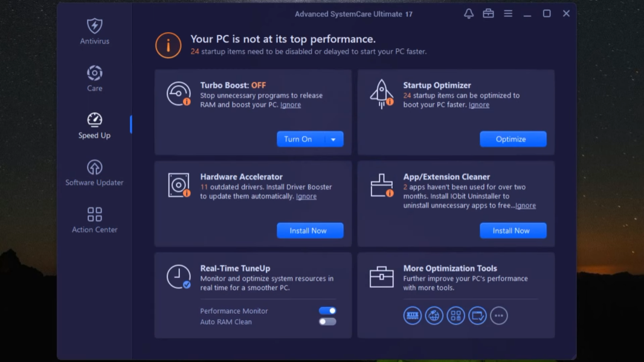The image size is (644, 362).
Task: Ignore the Hardware Accelerator outdated drivers notice
Action: coord(306,196)
